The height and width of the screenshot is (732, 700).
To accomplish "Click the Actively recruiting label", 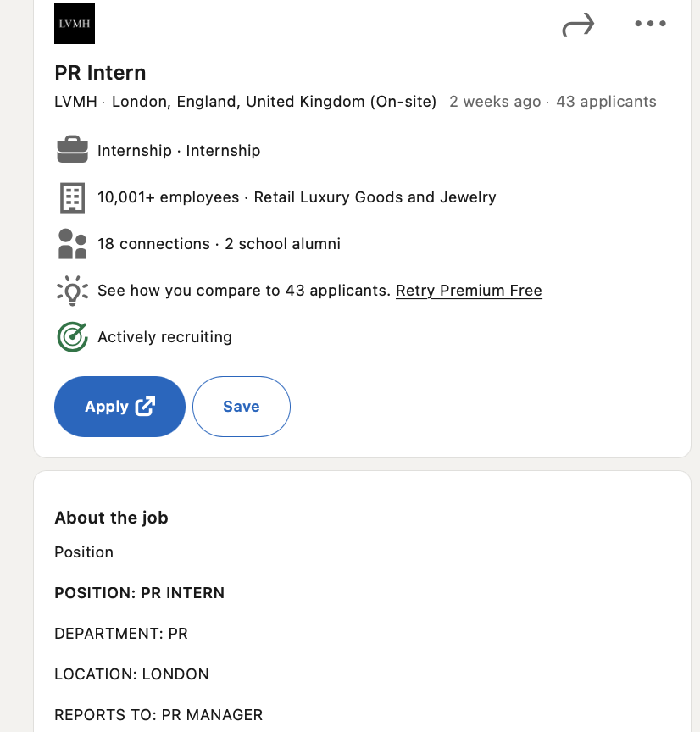I will pyautogui.click(x=165, y=337).
